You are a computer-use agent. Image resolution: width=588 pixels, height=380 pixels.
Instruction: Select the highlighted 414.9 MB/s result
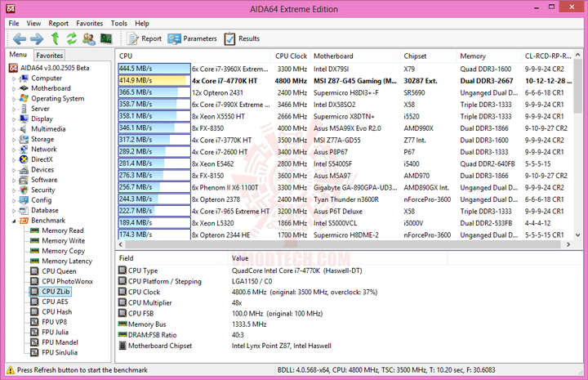tap(345, 81)
